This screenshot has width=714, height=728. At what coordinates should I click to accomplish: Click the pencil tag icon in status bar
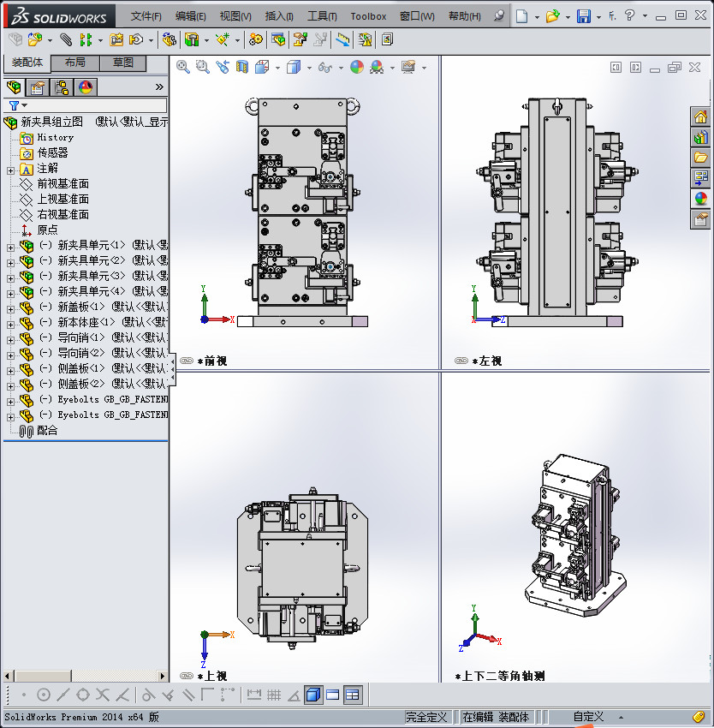[x=699, y=717]
